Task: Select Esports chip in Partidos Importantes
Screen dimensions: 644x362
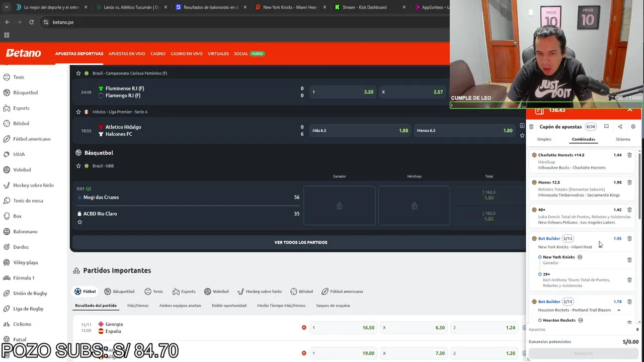Action: click(184, 292)
